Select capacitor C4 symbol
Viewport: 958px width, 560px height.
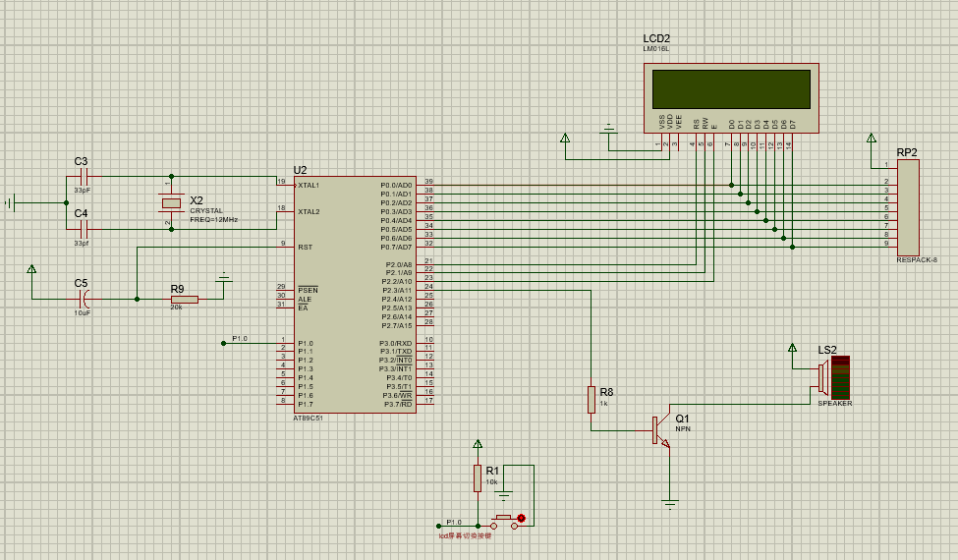[x=85, y=230]
